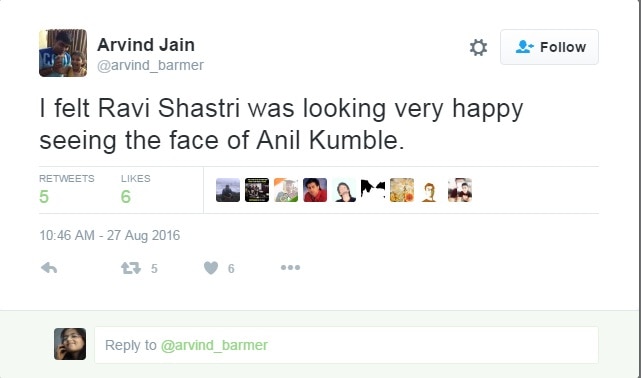Open the second liker avatar with dark poster
The image size is (641, 378).
tap(257, 190)
